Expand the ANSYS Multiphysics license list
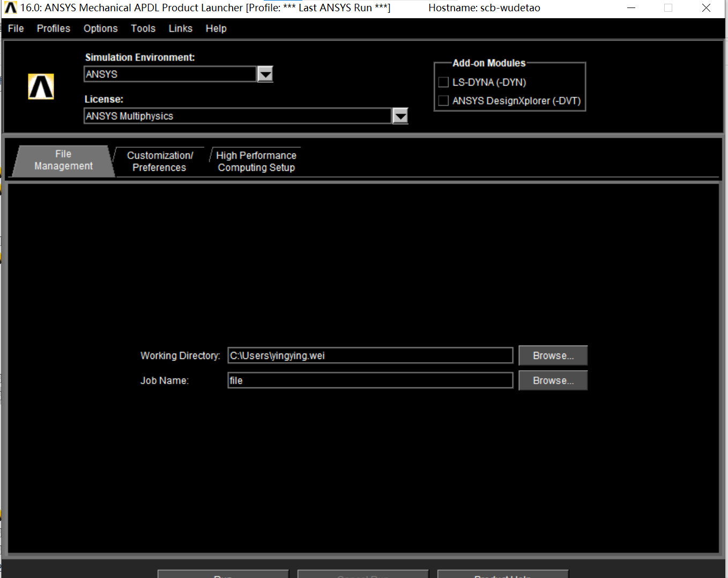The height and width of the screenshot is (578, 728). (x=400, y=116)
